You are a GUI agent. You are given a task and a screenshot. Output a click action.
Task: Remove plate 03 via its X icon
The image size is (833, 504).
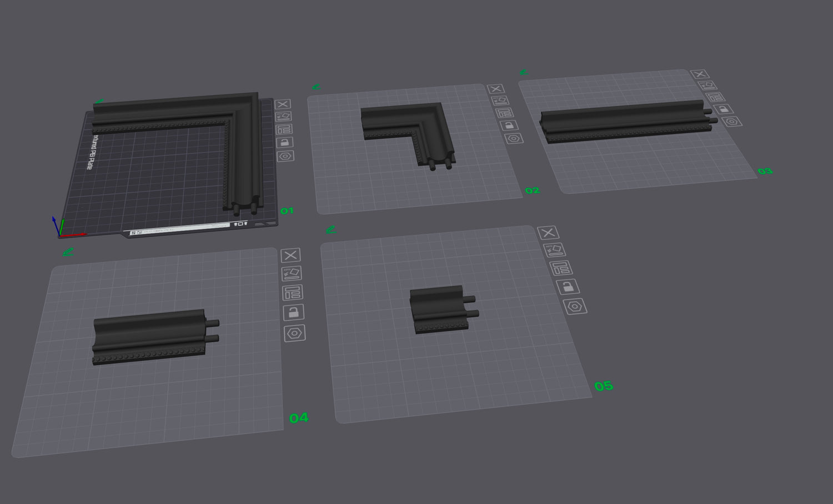tap(699, 74)
